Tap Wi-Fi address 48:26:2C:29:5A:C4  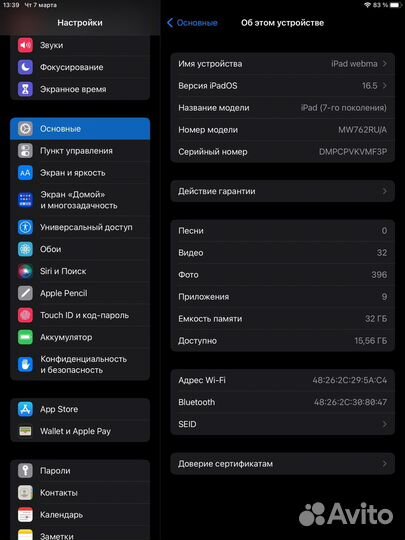pyautogui.click(x=350, y=380)
